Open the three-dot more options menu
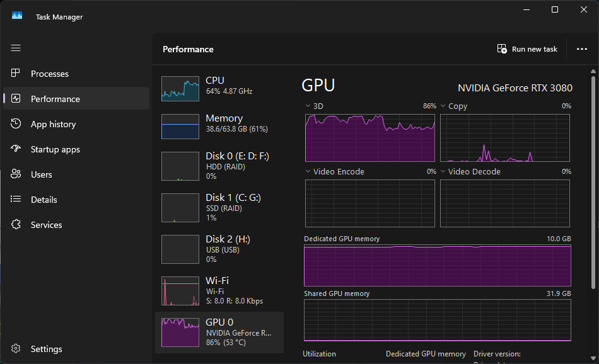The image size is (599, 364). pyautogui.click(x=582, y=49)
